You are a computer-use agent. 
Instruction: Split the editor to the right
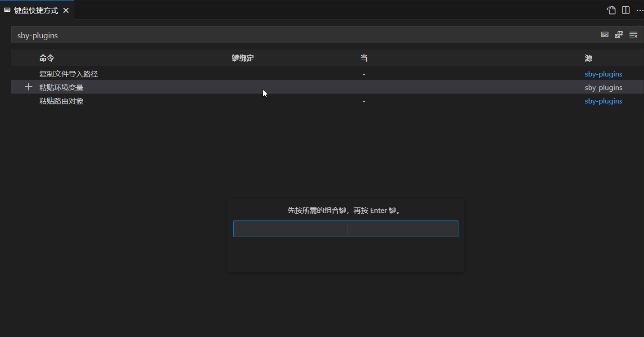(626, 10)
